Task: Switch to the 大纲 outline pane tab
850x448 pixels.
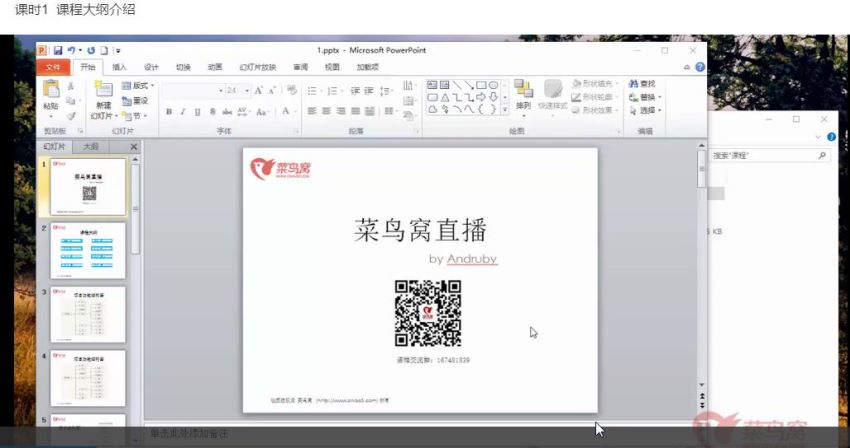Action: (91, 146)
